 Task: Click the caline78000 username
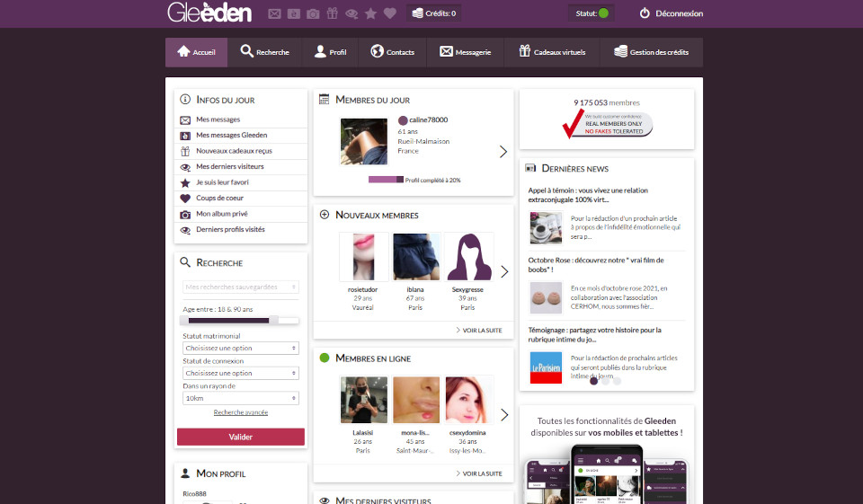click(x=428, y=120)
